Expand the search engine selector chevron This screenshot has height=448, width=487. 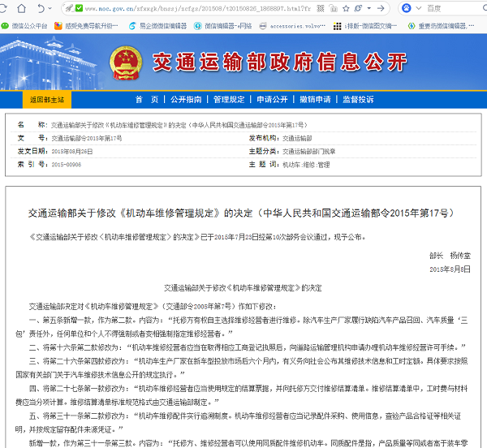pyautogui.click(x=419, y=8)
